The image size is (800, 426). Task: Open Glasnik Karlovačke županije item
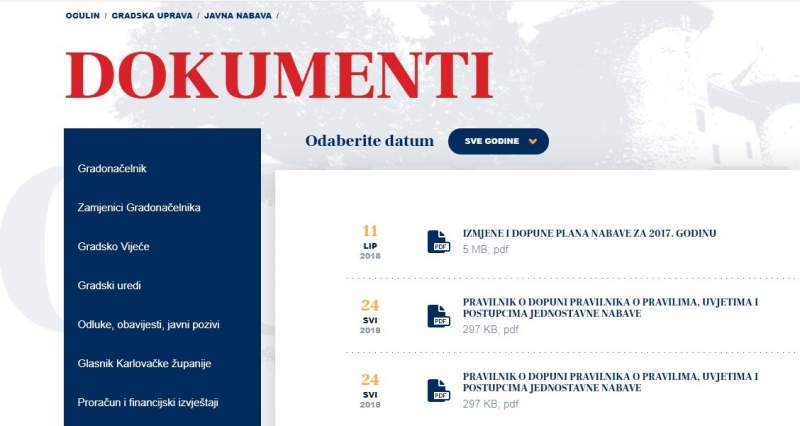click(x=144, y=364)
